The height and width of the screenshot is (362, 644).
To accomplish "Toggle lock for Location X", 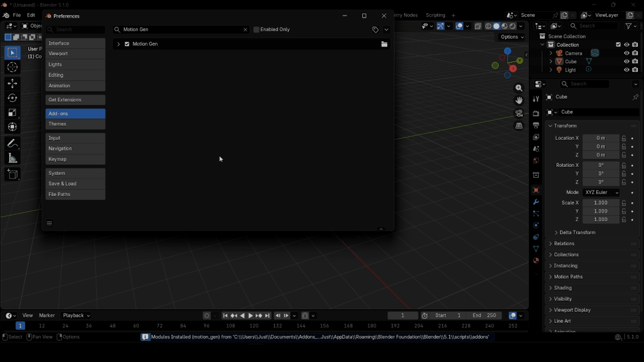I will [x=624, y=138].
